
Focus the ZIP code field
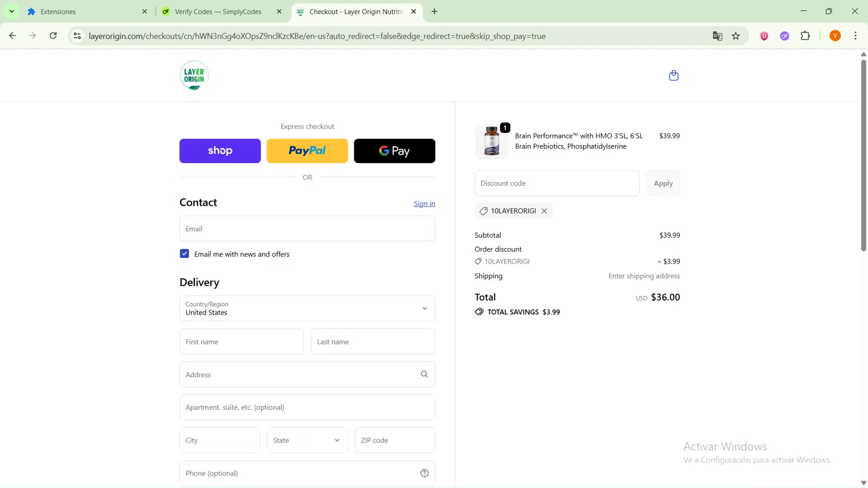coord(395,441)
